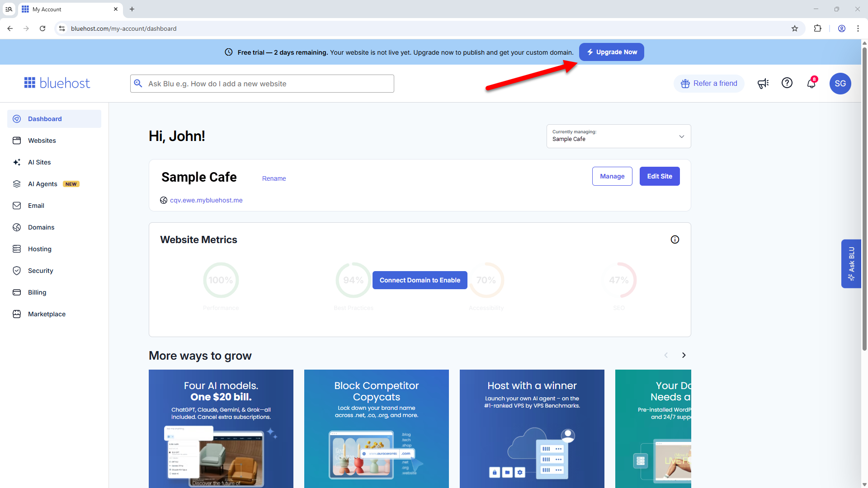Click the SEO 47% gauge
The width and height of the screenshot is (868, 488).
coord(619,280)
